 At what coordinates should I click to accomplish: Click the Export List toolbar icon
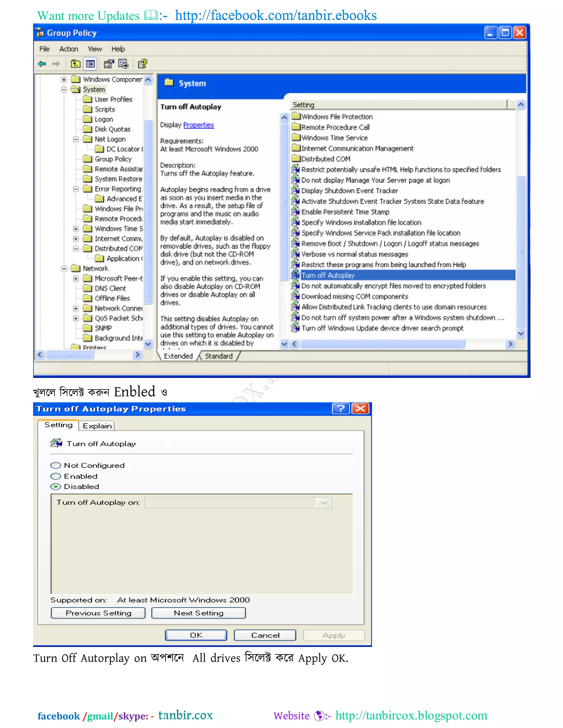[123, 64]
